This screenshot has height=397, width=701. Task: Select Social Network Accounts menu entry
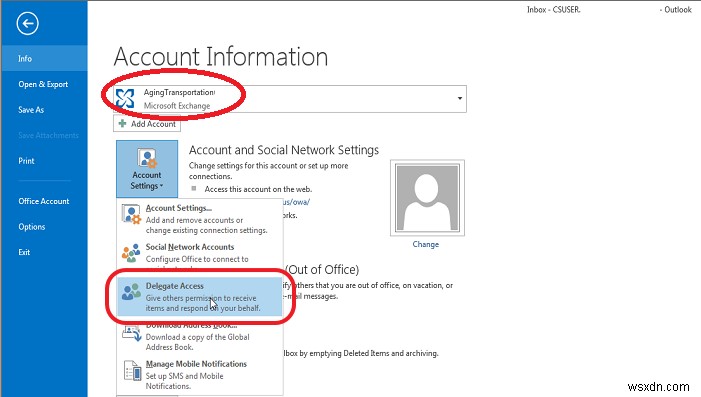coord(200,256)
